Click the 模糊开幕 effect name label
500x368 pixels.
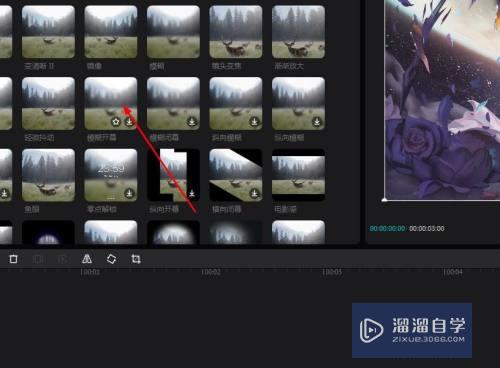tap(101, 138)
